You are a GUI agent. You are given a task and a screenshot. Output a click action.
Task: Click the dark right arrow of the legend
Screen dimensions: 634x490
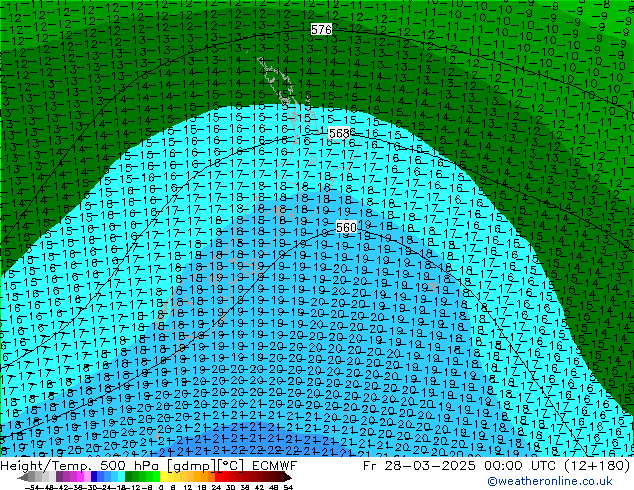288,477
